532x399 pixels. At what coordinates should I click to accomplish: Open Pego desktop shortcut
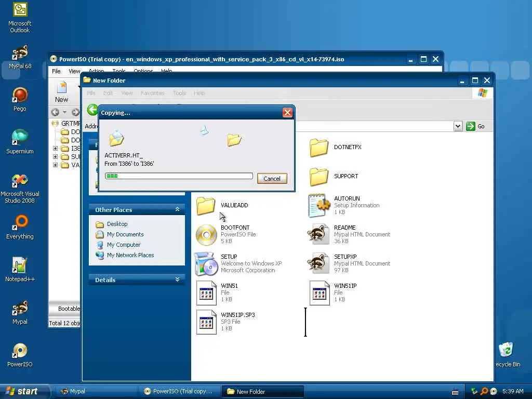click(x=20, y=99)
